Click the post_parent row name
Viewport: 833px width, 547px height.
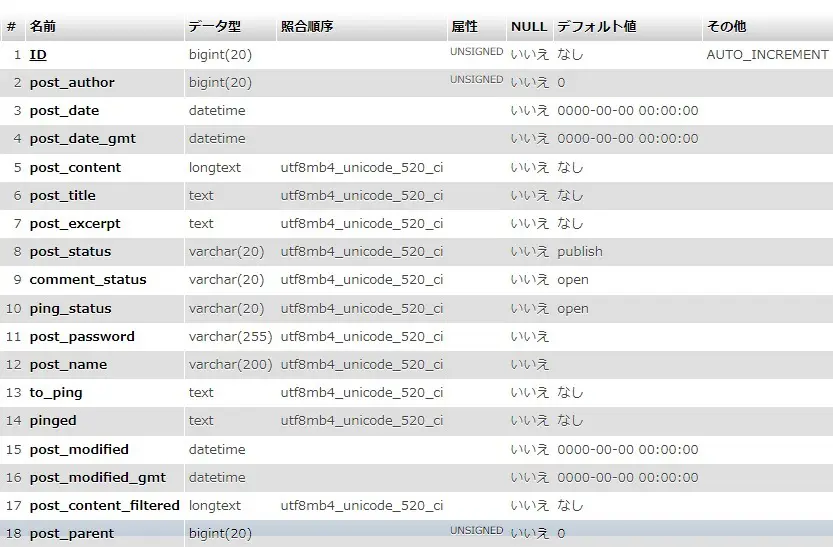tap(72, 534)
